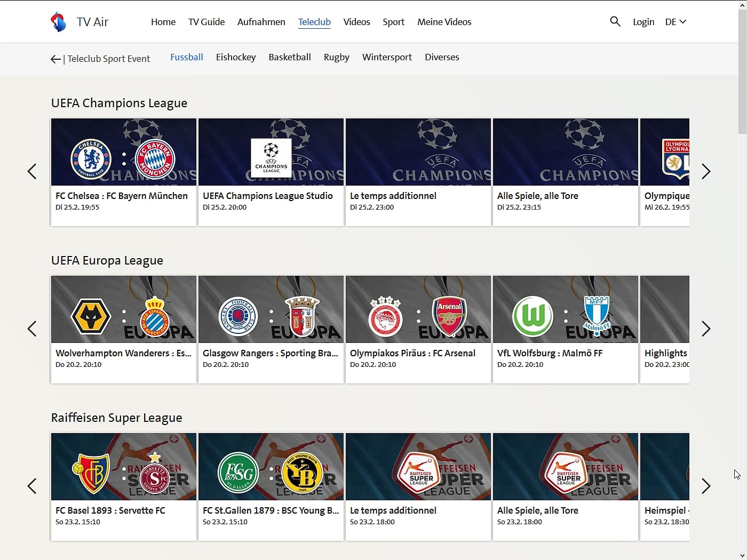Show previous Champions League items
The width and height of the screenshot is (747, 560).
(32, 171)
